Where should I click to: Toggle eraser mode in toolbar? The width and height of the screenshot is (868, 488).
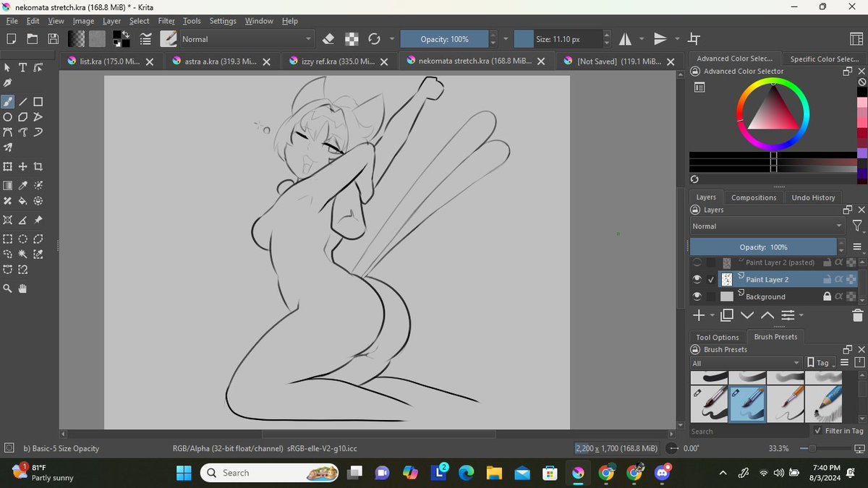tap(328, 39)
